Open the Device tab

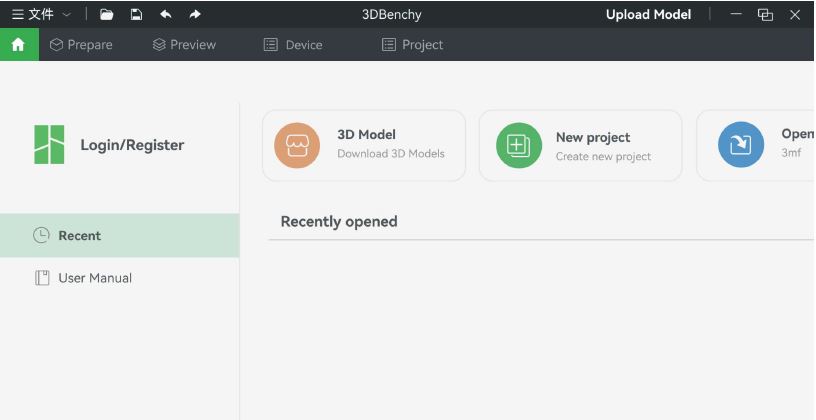pyautogui.click(x=293, y=44)
